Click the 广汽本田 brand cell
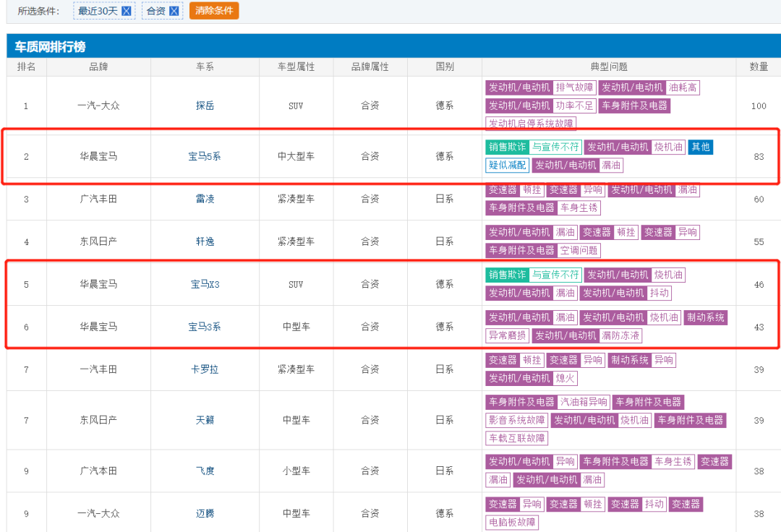Screen dimensions: 781x532 point(98,471)
